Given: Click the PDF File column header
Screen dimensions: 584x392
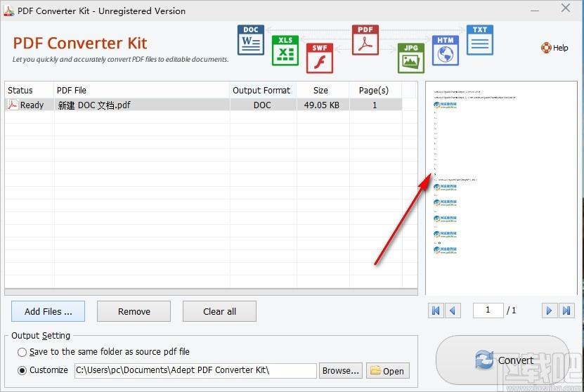Looking at the screenshot, I should pyautogui.click(x=141, y=90).
